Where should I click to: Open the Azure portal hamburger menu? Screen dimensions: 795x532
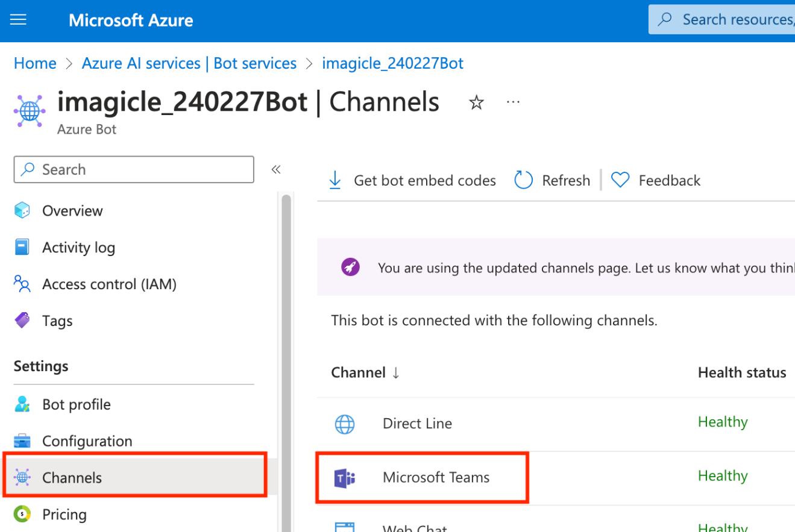[19, 20]
